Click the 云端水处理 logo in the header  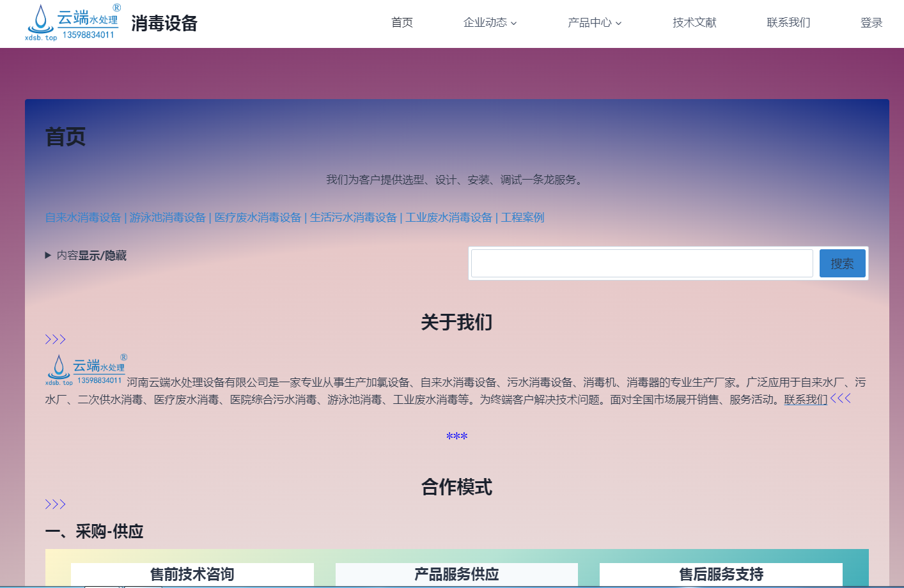tap(72, 22)
